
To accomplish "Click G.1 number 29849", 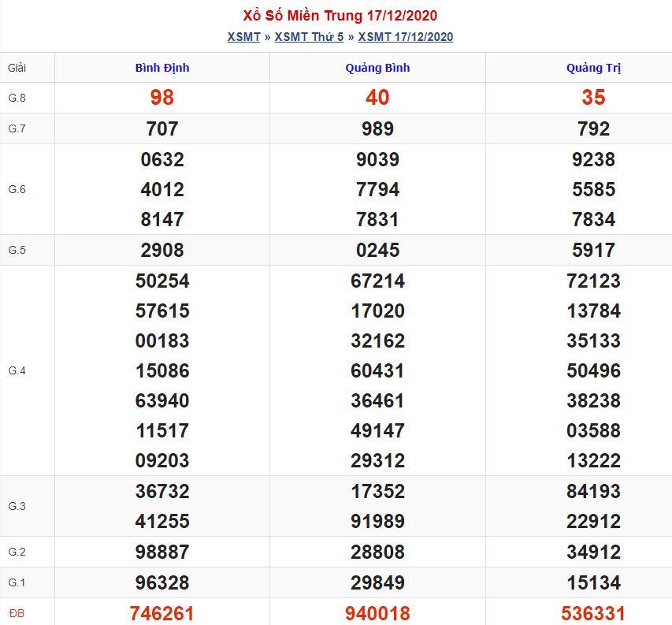I will pos(377,583).
